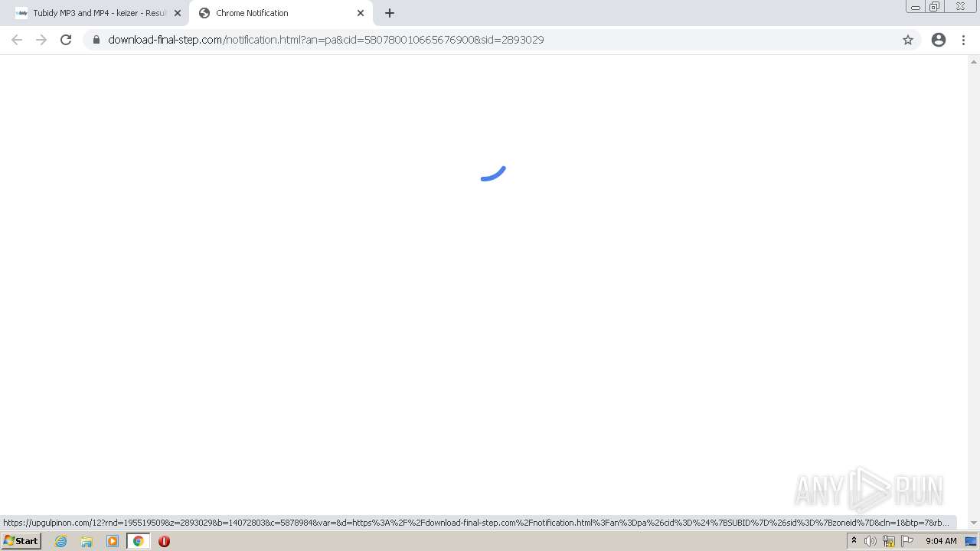Open the Chrome three-dot menu
The height and width of the screenshot is (551, 980).
(x=963, y=40)
